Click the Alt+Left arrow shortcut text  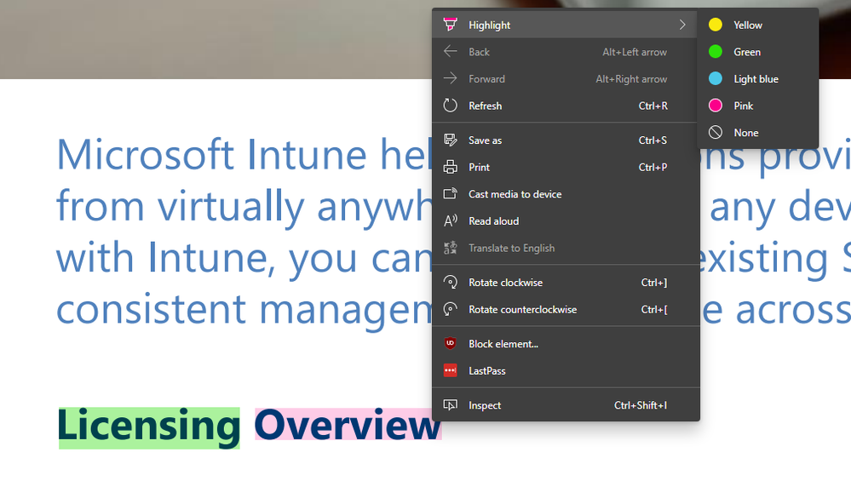click(x=635, y=52)
